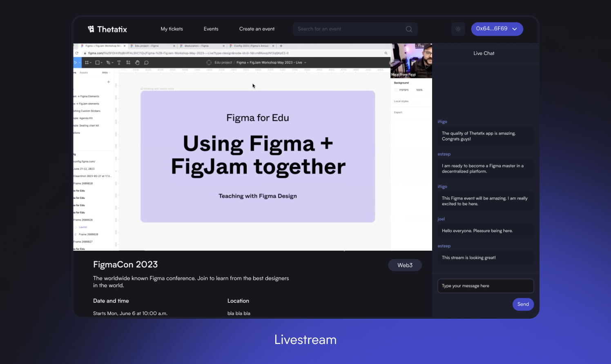
Task: Select the Frame 2608828 layer
Action: point(83,220)
